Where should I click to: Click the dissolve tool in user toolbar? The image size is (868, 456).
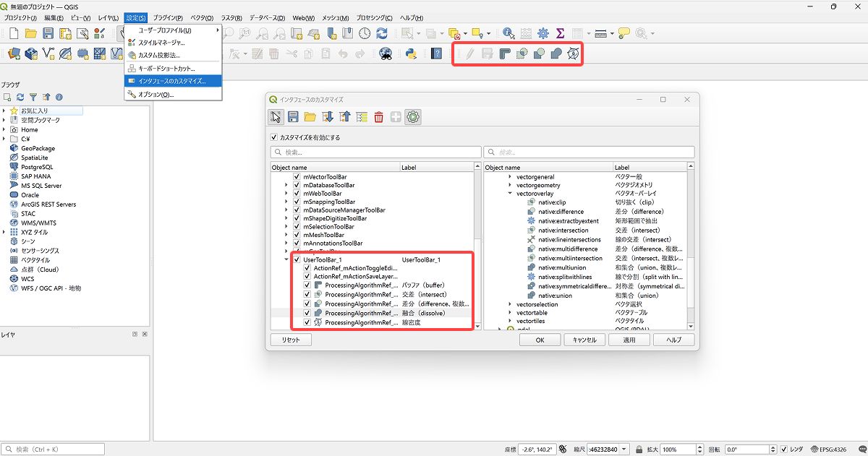556,53
